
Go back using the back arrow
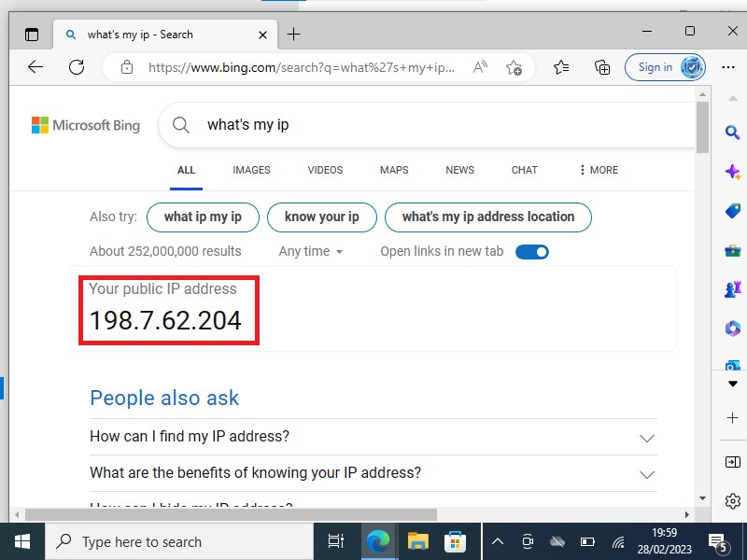tap(35, 67)
